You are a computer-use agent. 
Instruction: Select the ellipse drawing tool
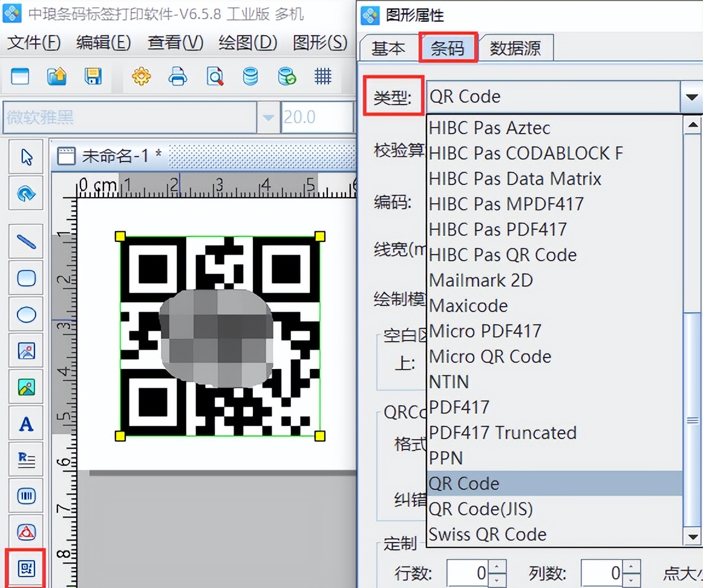point(27,314)
